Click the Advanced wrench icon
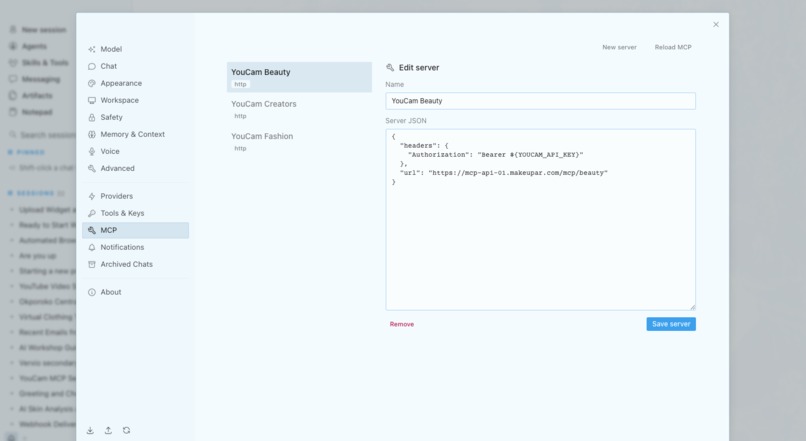Viewport: 806px width, 441px height. (91, 168)
